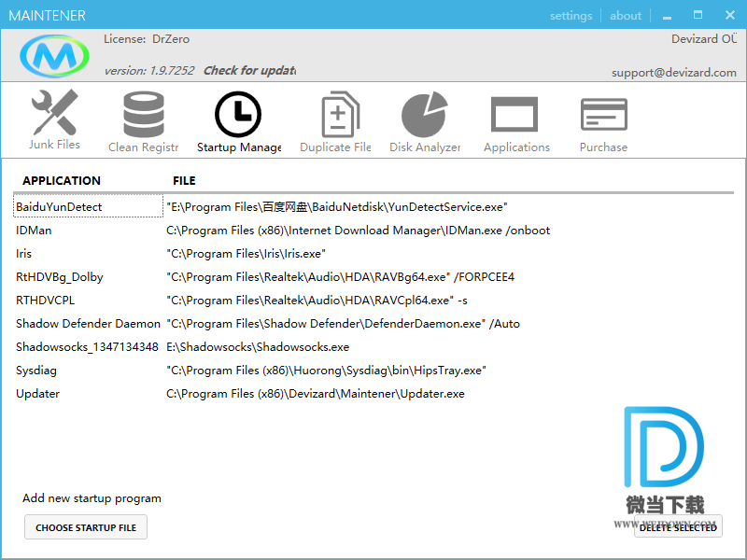Click the Maintener M logo
Viewport: 747px width, 560px height.
54,56
